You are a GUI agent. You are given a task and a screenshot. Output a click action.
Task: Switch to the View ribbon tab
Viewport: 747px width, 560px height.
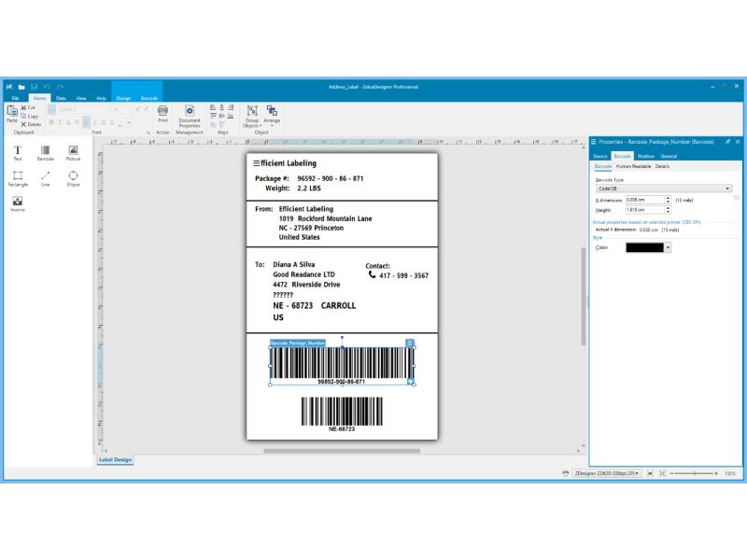(x=81, y=98)
